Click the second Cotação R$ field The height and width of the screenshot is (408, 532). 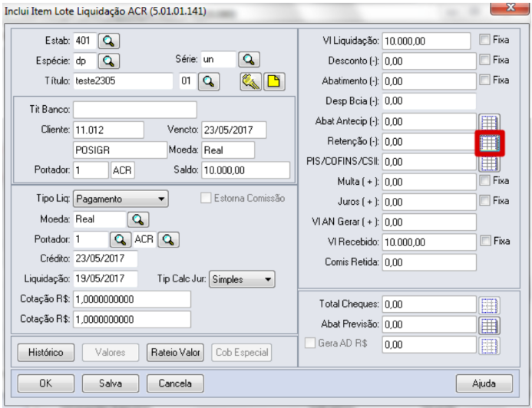131,319
